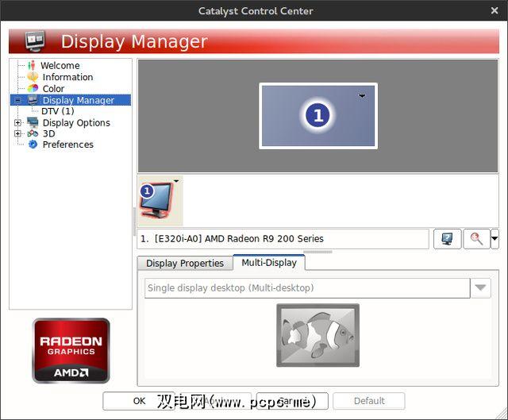The width and height of the screenshot is (508, 420).
Task: Click the 3D spheres icon
Action: pos(33,133)
